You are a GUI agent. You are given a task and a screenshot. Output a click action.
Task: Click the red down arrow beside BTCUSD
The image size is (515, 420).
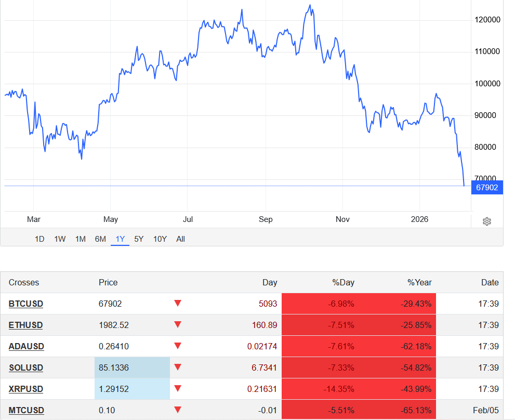coord(178,304)
